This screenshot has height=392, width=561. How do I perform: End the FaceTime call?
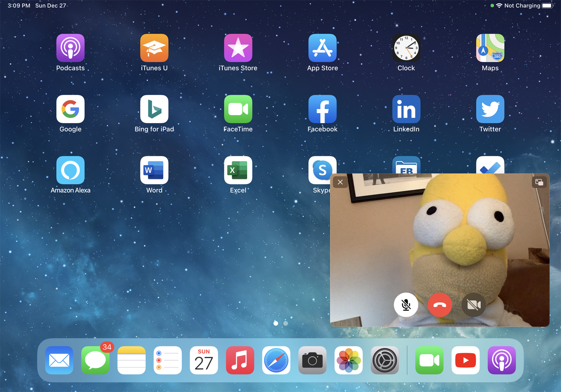click(440, 305)
